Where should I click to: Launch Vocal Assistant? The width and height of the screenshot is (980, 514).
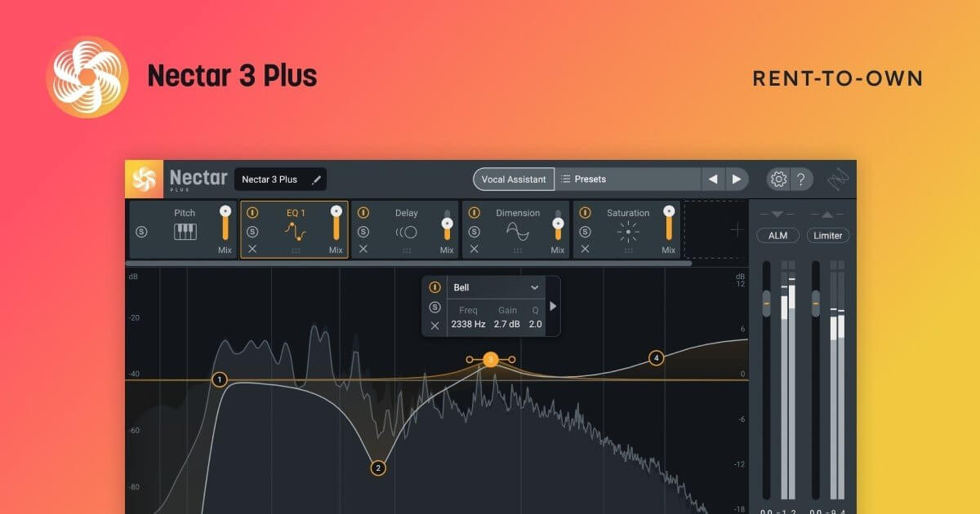coord(513,179)
